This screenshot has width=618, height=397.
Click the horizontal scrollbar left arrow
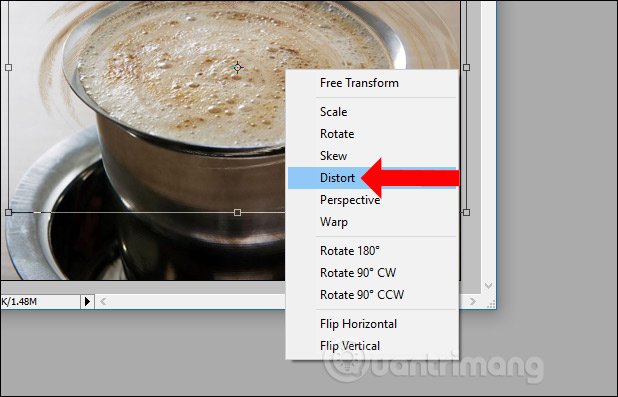pos(103,302)
